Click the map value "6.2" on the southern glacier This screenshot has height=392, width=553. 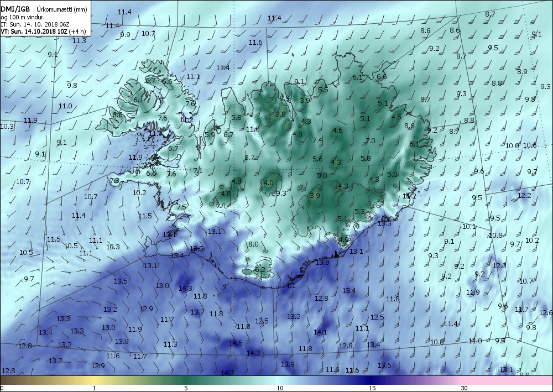pos(259,270)
